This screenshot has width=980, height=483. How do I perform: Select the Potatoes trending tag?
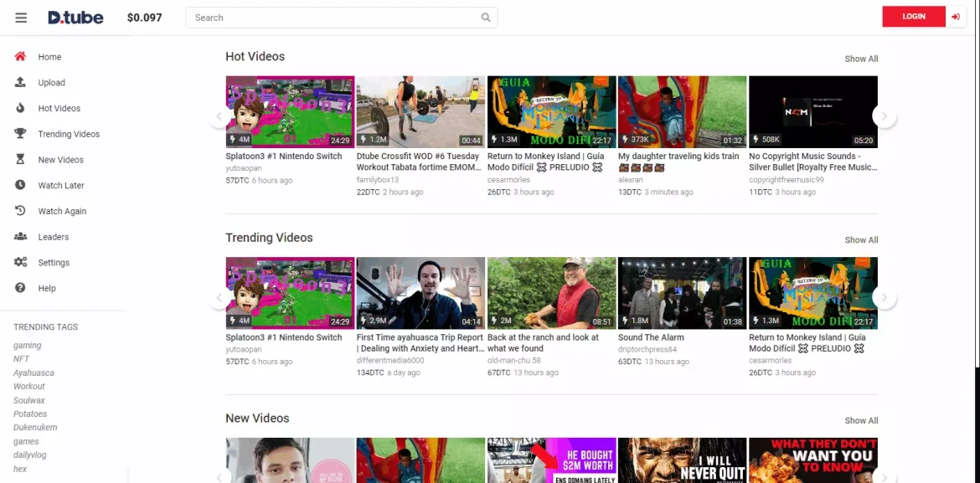pyautogui.click(x=30, y=414)
